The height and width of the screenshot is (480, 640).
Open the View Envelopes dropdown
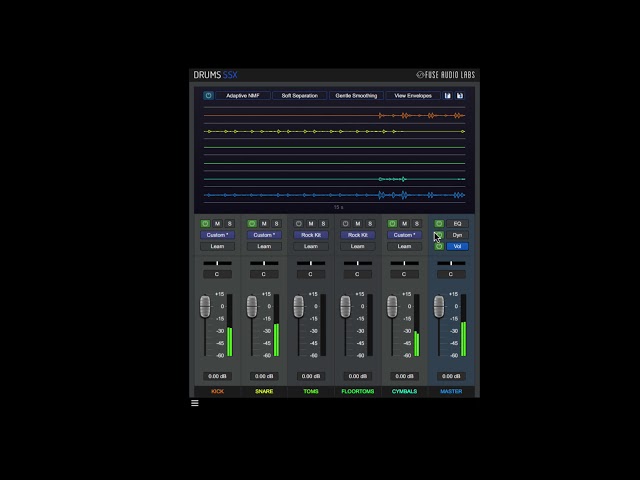413,96
